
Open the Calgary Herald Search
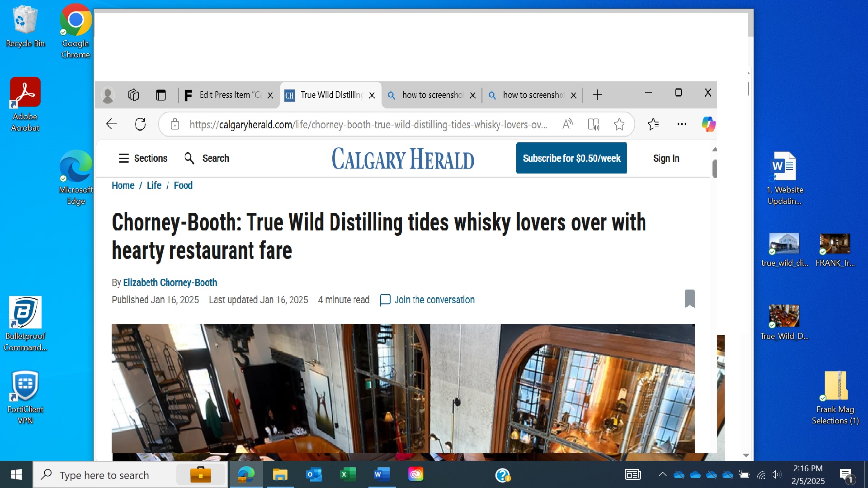point(207,158)
